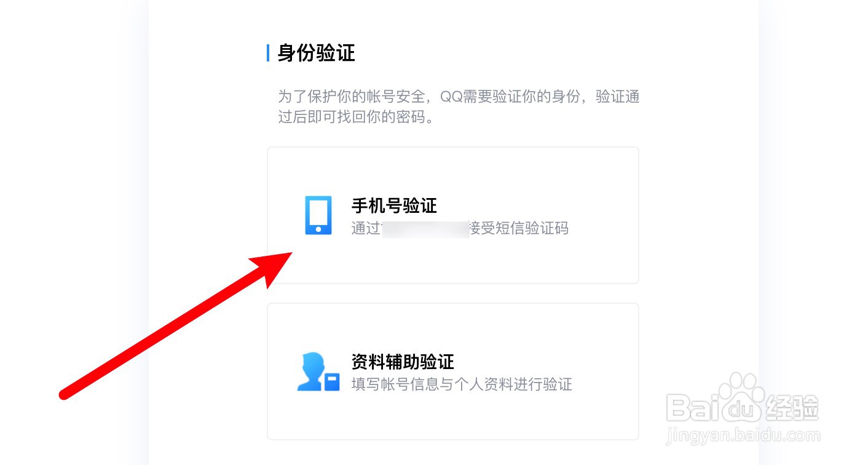Screen dimensions: 868x465
Task: Click the blue smartphone icon
Action: click(x=318, y=215)
